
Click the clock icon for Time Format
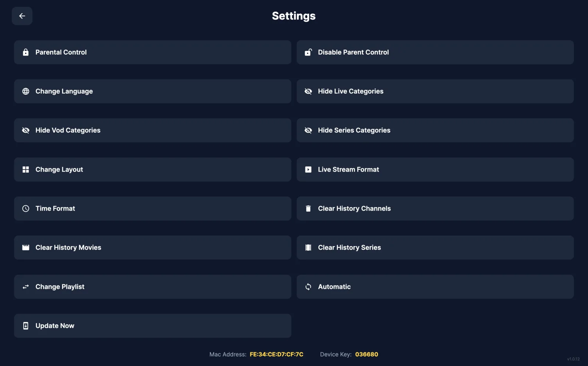(x=26, y=208)
